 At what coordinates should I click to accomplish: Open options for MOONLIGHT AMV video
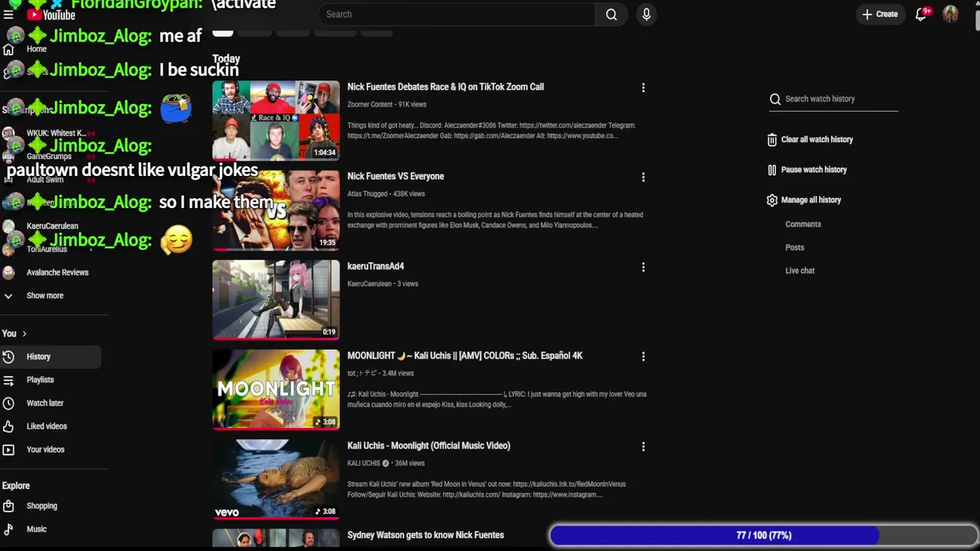click(643, 357)
